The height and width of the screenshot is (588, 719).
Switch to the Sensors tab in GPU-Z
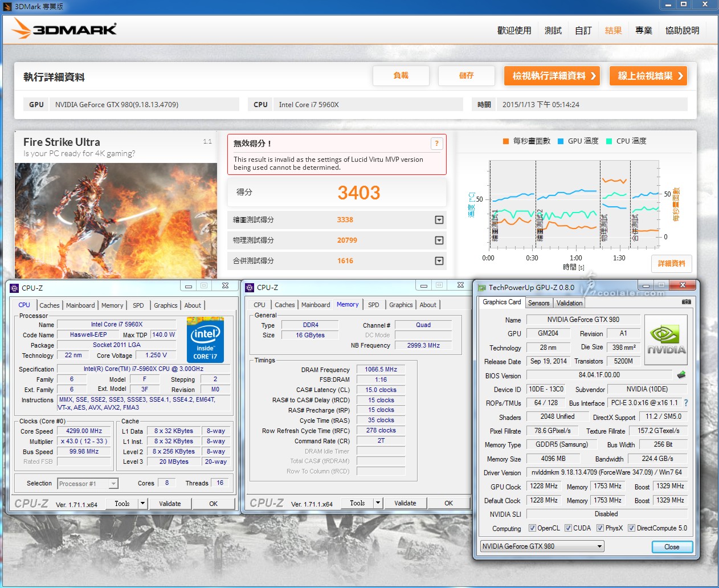pyautogui.click(x=538, y=303)
